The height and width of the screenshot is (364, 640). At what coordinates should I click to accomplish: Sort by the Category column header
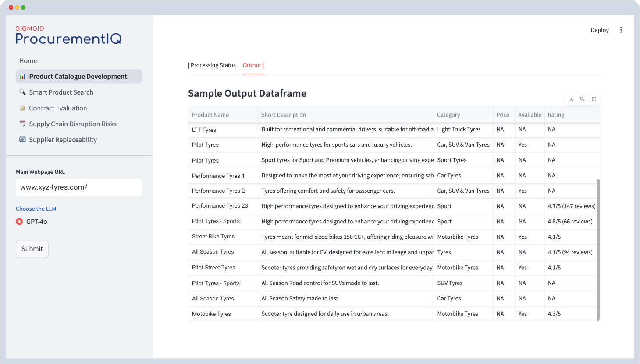click(x=448, y=115)
